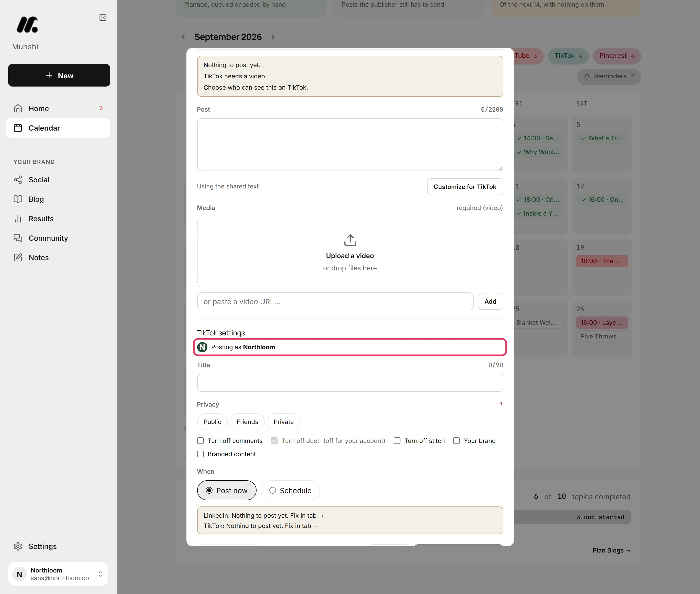
Task: Click the upload arrow icon
Action: coord(350,240)
